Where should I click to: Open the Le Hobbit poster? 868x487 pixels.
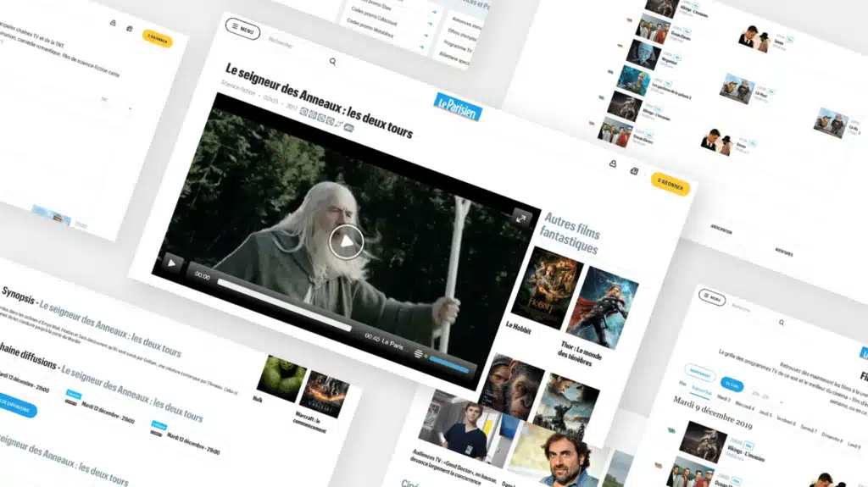click(x=547, y=288)
